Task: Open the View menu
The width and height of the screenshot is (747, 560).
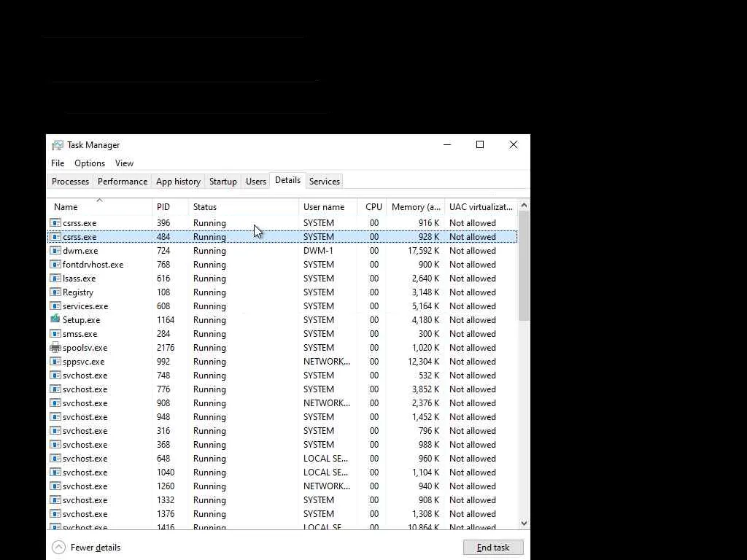Action: [124, 163]
